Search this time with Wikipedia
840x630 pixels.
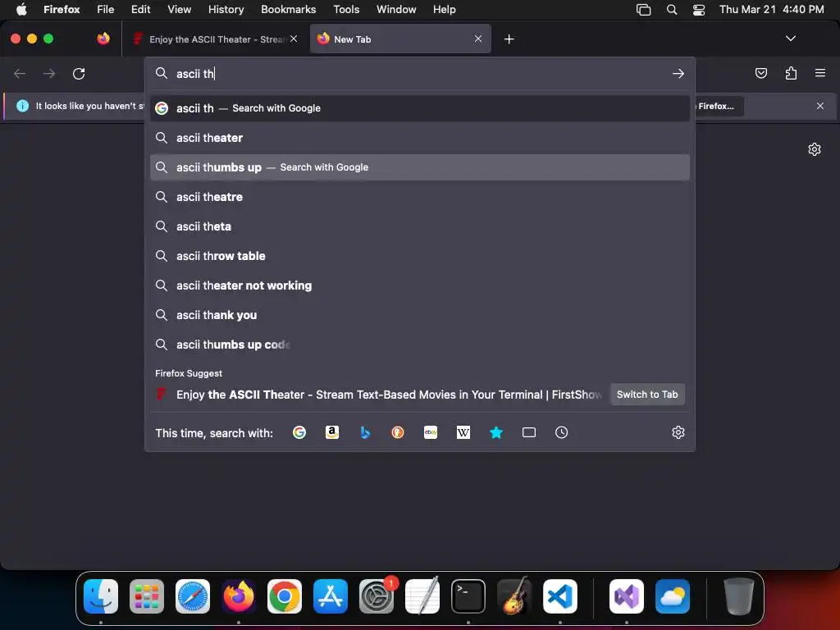coord(463,432)
